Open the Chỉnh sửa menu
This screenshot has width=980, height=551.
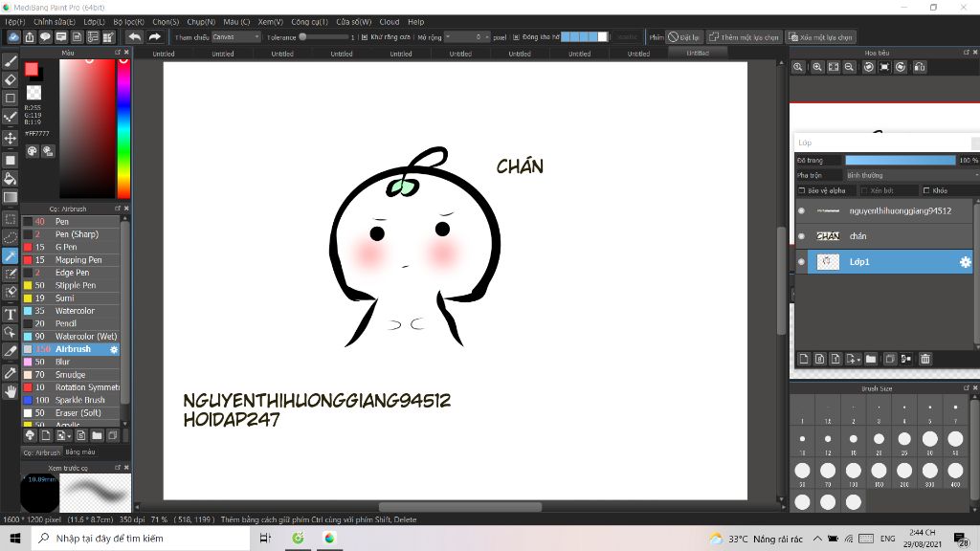pyautogui.click(x=55, y=22)
